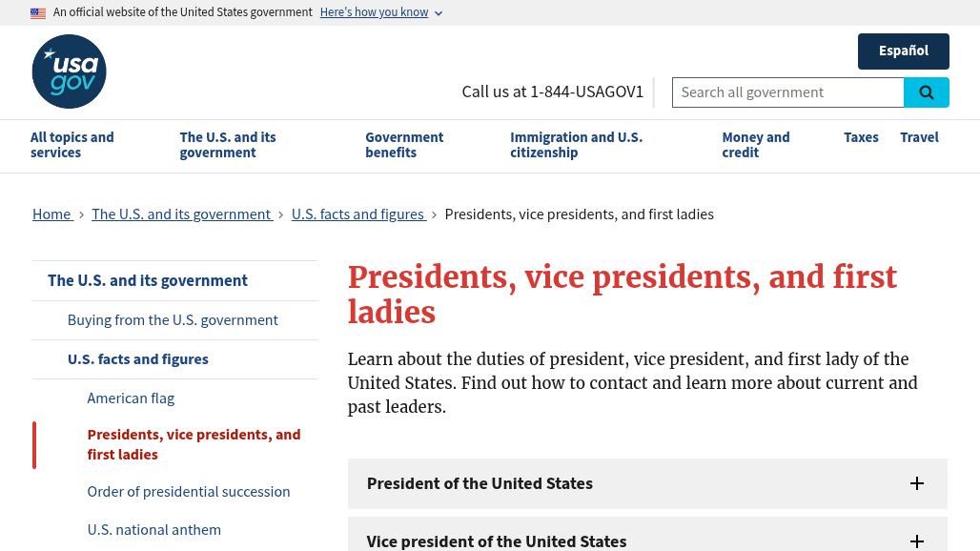This screenshot has height=551, width=980.
Task: Expand Vice president of the United States accordion
Action: tap(497, 541)
